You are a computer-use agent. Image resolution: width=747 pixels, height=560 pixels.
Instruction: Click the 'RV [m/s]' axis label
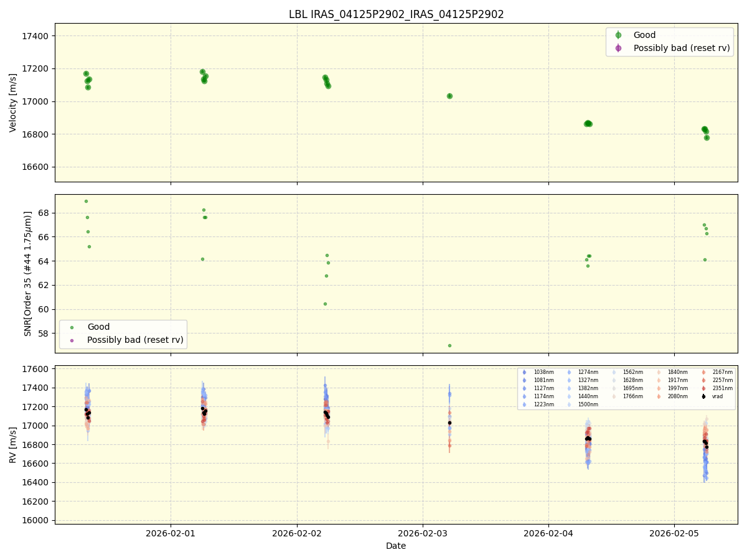tap(13, 445)
